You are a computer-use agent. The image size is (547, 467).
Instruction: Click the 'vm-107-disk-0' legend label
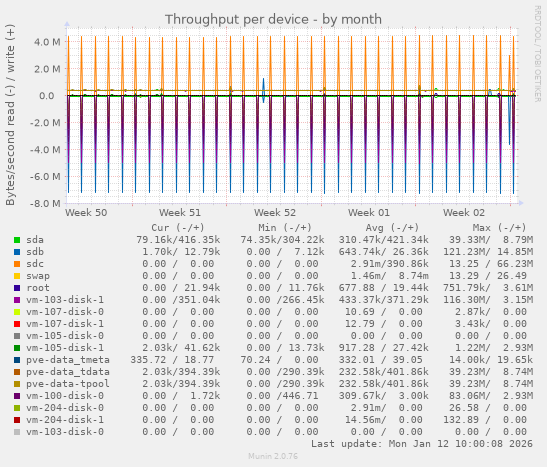pyautogui.click(x=65, y=312)
